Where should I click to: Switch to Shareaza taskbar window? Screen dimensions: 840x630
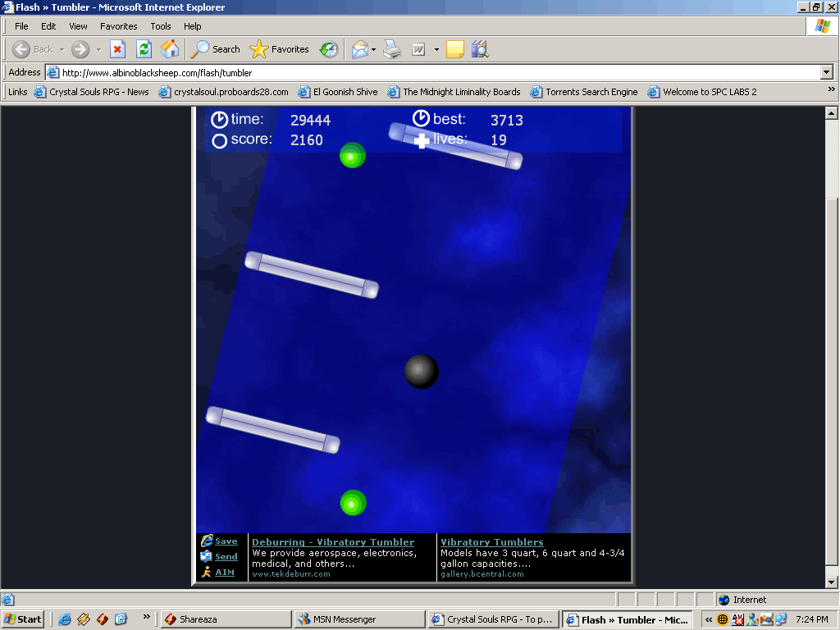click(226, 620)
